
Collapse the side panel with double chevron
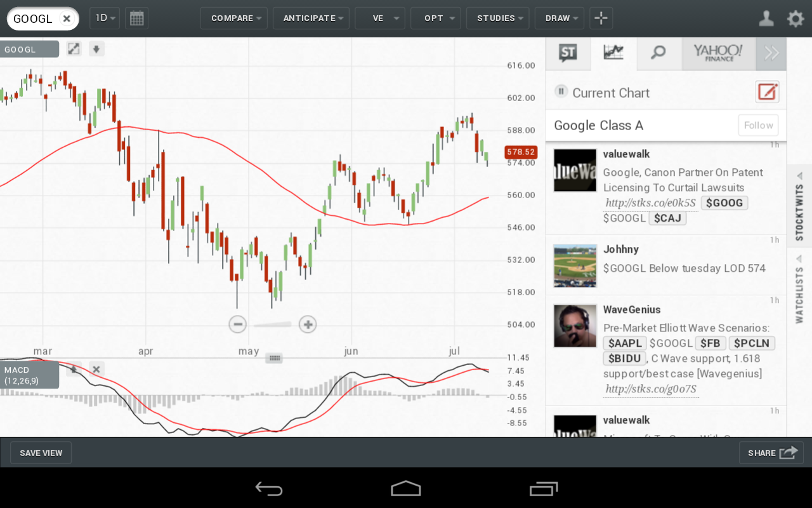771,53
